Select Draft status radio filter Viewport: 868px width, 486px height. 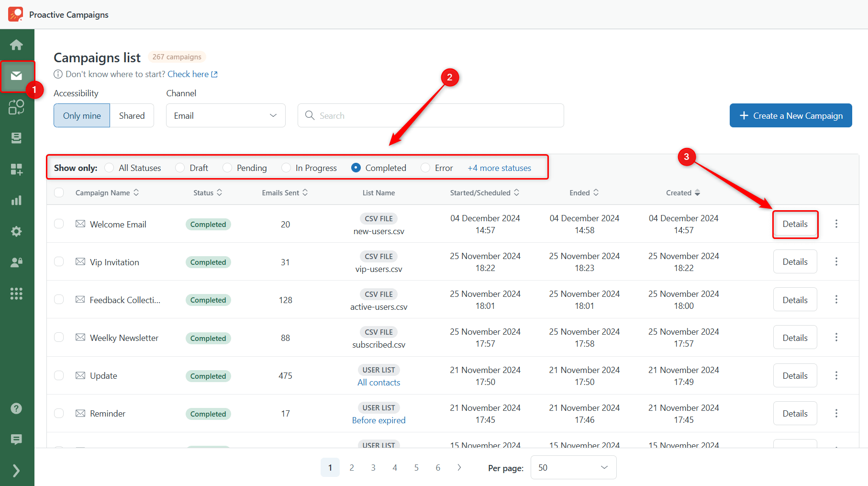click(x=180, y=168)
